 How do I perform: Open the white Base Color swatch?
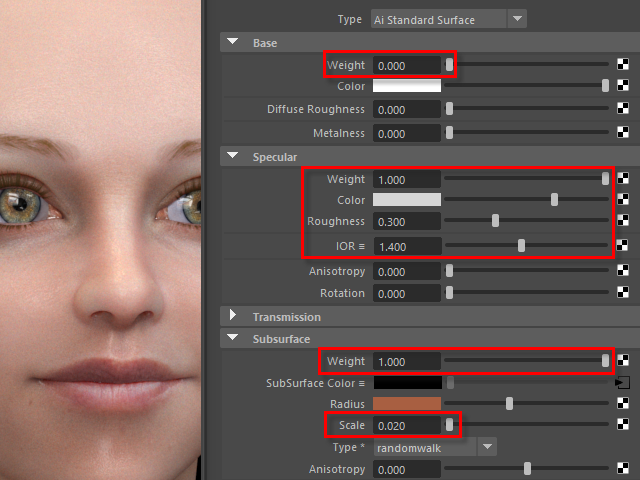(x=407, y=87)
